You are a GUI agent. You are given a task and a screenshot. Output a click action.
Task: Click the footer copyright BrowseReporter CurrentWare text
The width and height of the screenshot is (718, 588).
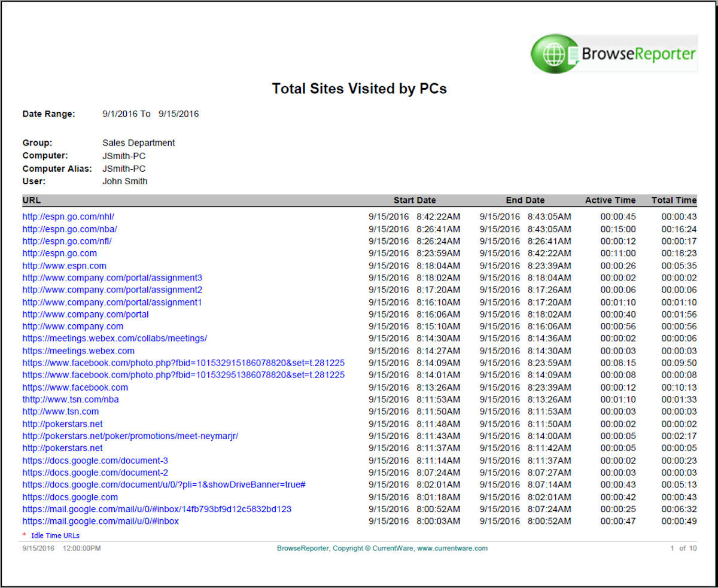(x=382, y=548)
